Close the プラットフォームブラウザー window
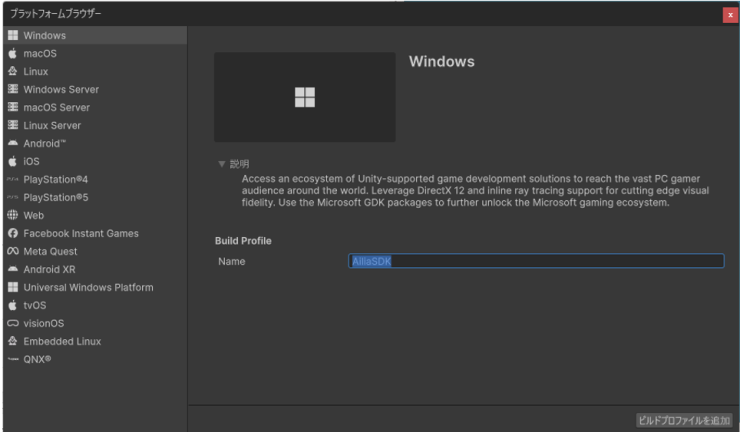740x432 pixels. (x=729, y=14)
